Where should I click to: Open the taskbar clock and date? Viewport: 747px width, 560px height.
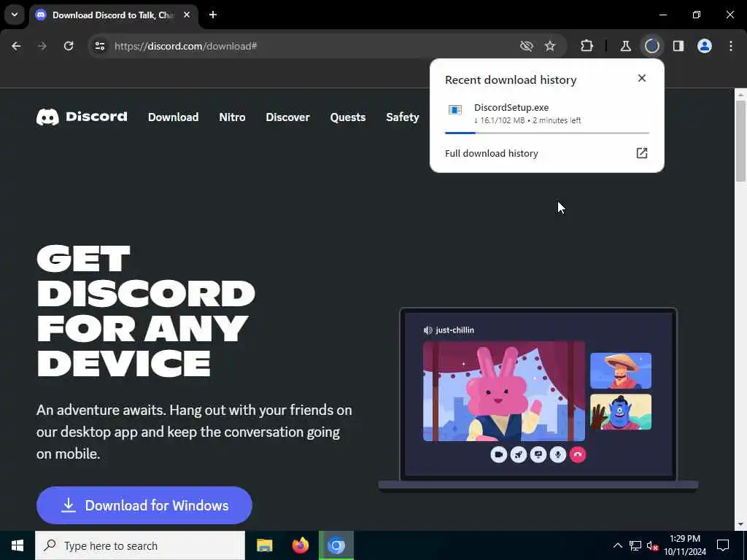point(685,545)
